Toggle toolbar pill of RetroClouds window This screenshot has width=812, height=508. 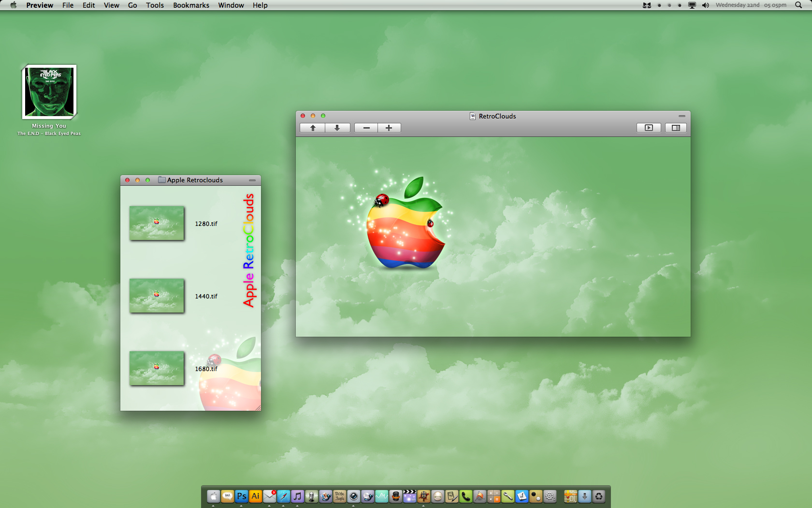point(681,116)
